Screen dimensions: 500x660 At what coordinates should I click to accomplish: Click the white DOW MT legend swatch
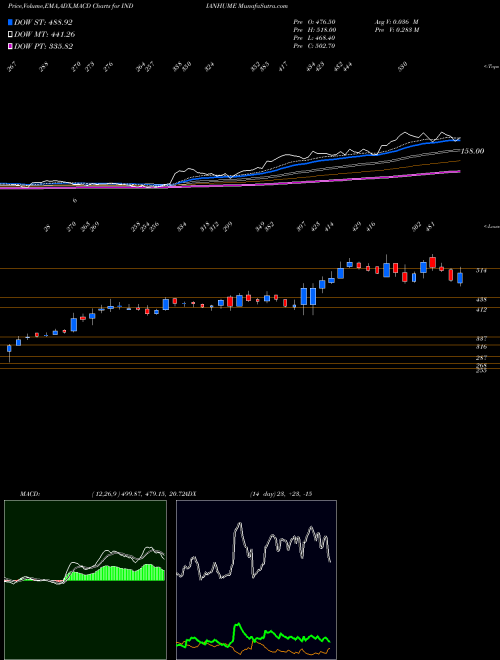(10, 35)
